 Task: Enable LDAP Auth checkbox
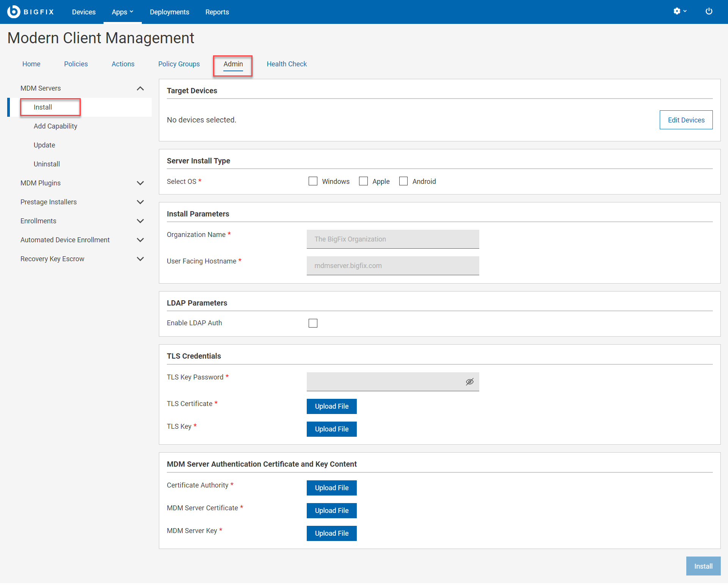point(313,323)
